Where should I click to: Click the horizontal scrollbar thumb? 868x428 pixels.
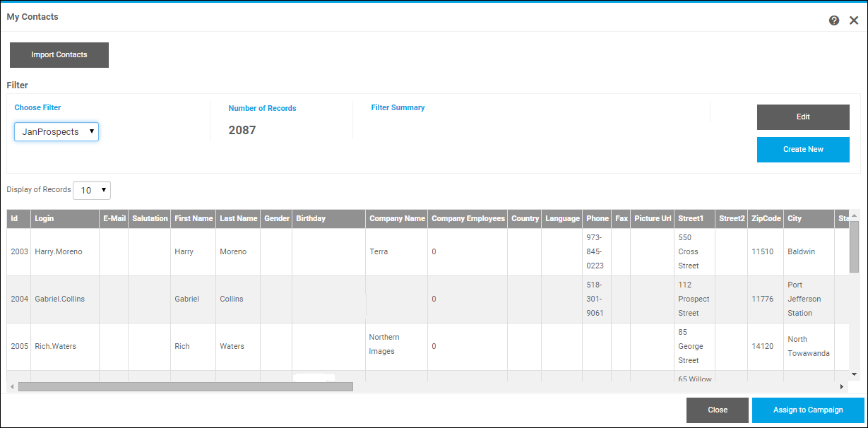pyautogui.click(x=185, y=387)
